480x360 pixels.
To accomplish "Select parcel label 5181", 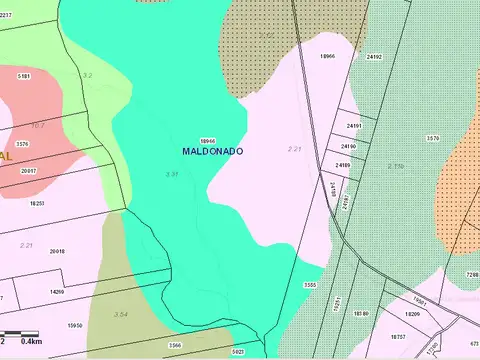I will click(x=24, y=76).
